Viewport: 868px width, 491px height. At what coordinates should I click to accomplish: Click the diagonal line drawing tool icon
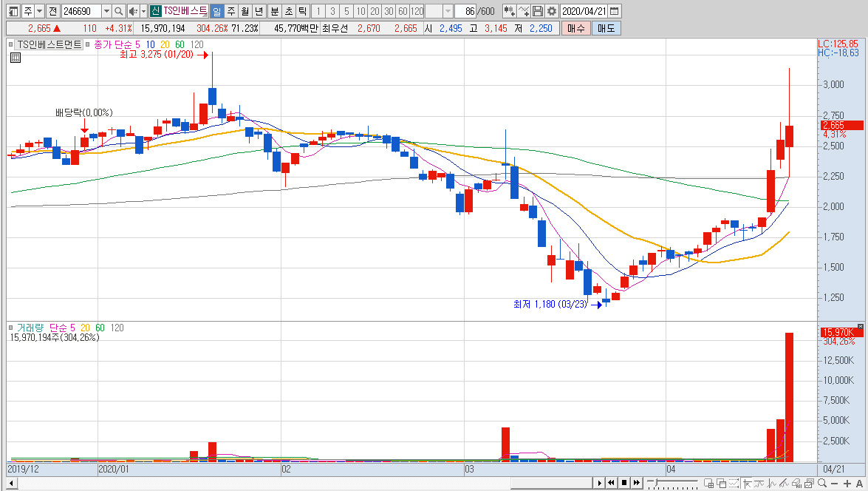(x=784, y=484)
